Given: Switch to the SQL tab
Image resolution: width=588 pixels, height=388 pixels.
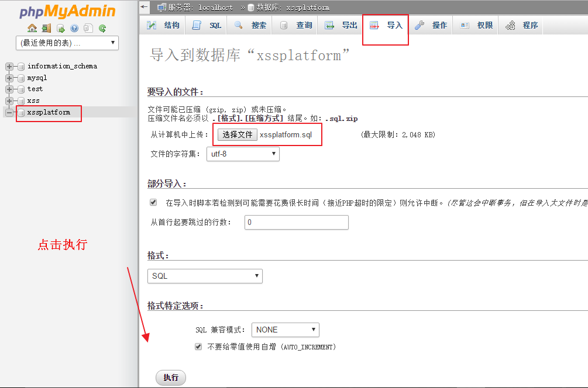Looking at the screenshot, I should pos(207,25).
